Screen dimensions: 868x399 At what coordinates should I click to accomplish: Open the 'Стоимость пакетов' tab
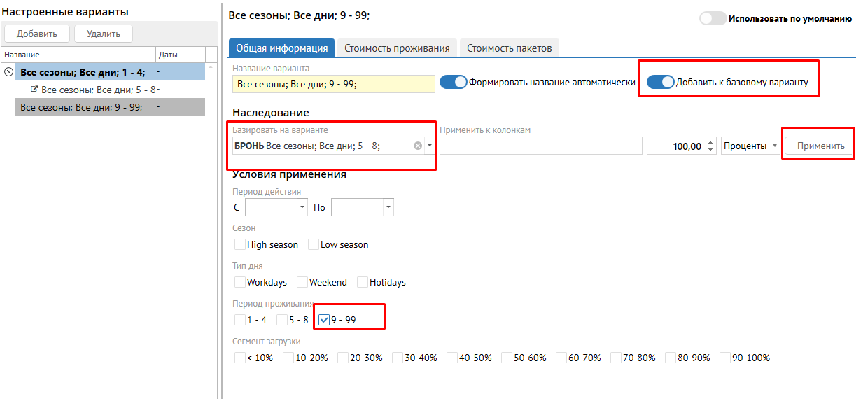point(509,48)
